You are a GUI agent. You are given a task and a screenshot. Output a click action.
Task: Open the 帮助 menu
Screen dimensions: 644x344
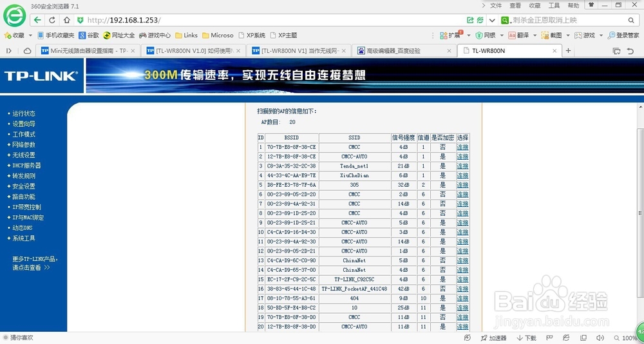tap(573, 5)
